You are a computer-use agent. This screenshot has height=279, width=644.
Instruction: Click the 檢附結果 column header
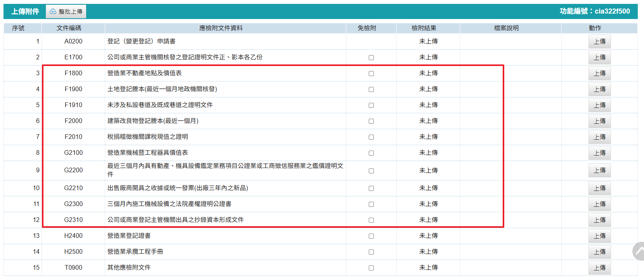click(424, 28)
